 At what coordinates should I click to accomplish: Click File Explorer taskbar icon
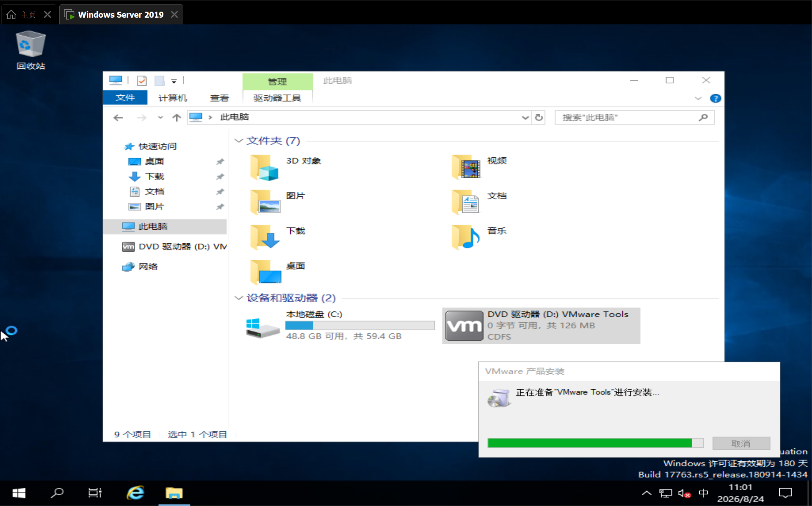[x=174, y=493]
